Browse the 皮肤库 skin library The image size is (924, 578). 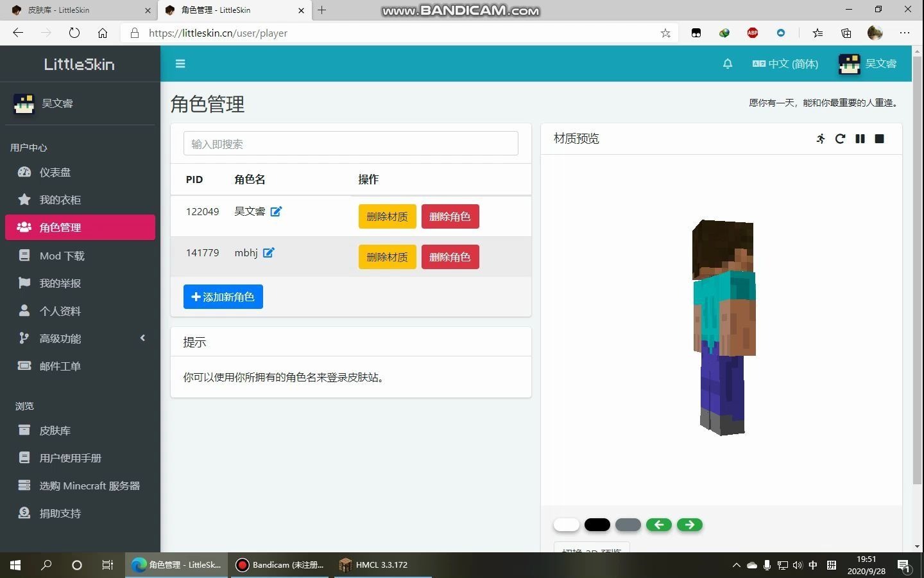(x=80, y=430)
